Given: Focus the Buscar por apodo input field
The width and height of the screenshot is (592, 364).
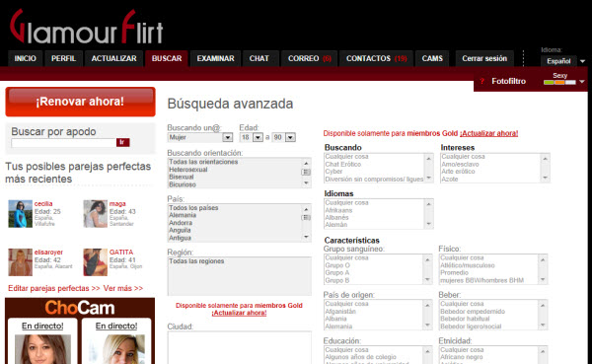Looking at the screenshot, I should [63, 142].
